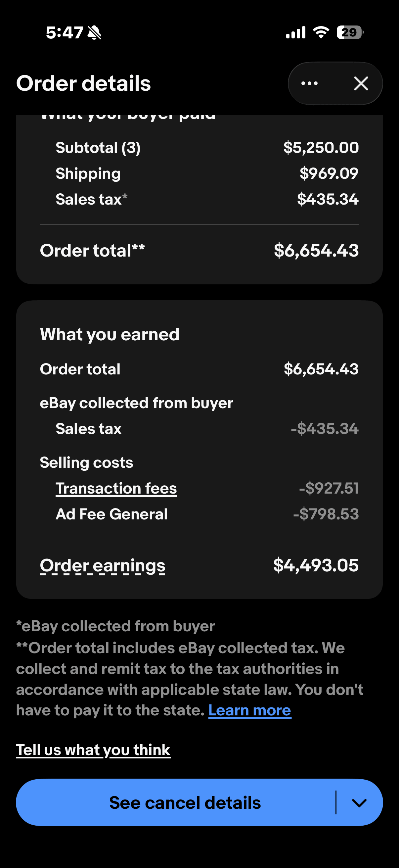399x868 pixels.
Task: Tap the battery level indicator
Action: pos(350,32)
